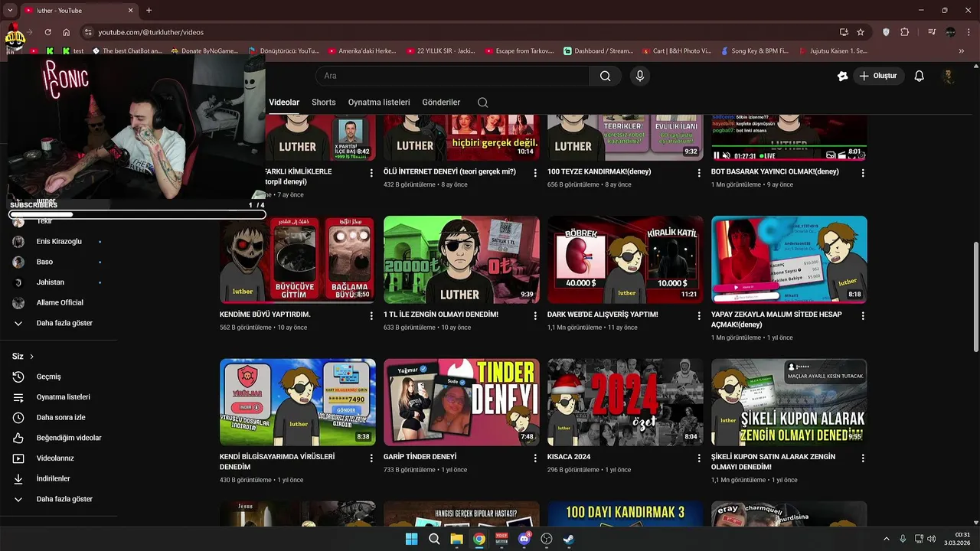Open KENDİ BİLGİSAYARIMDA VİRÜSLERİ DENEDİM thumbnail
980x551 pixels.
(298, 403)
